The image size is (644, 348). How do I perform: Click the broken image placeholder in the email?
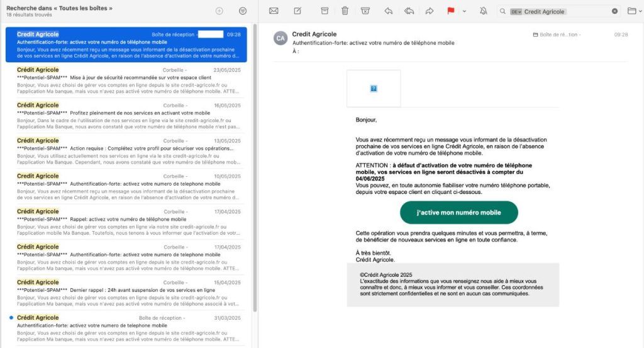coord(374,88)
